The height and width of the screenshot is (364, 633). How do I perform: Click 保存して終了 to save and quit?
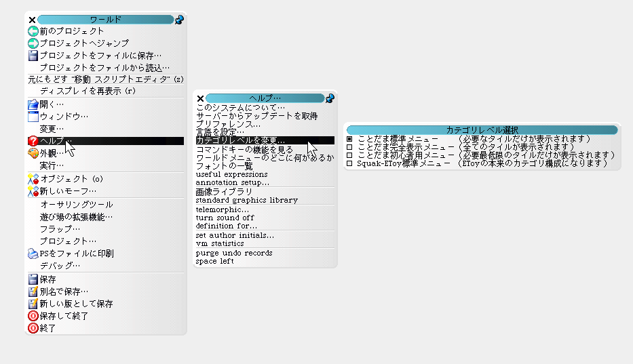click(64, 316)
